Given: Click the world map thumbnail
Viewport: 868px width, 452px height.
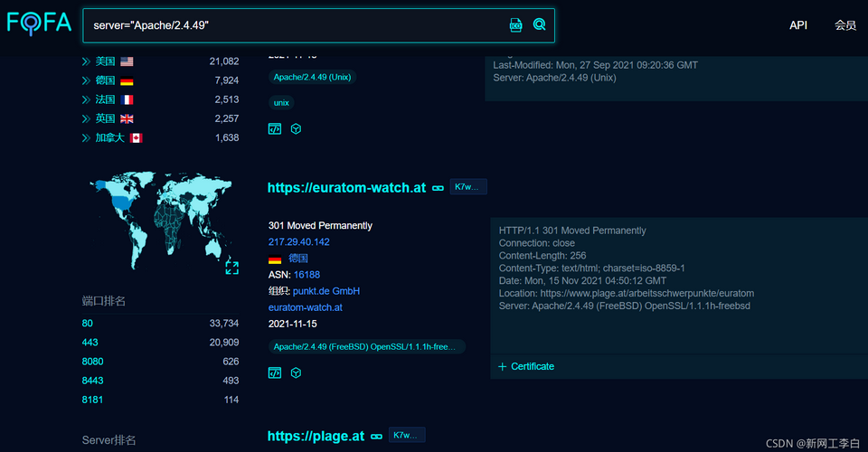Looking at the screenshot, I should (161, 220).
